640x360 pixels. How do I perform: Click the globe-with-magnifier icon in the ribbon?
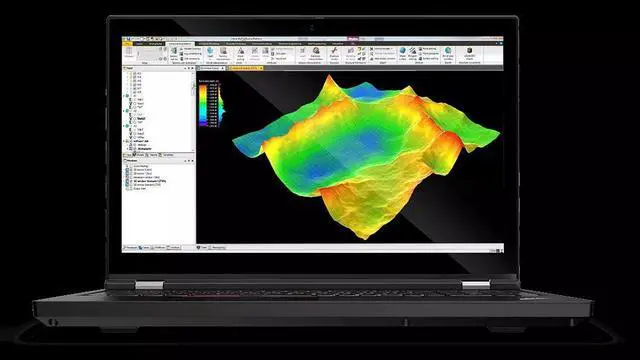316,51
